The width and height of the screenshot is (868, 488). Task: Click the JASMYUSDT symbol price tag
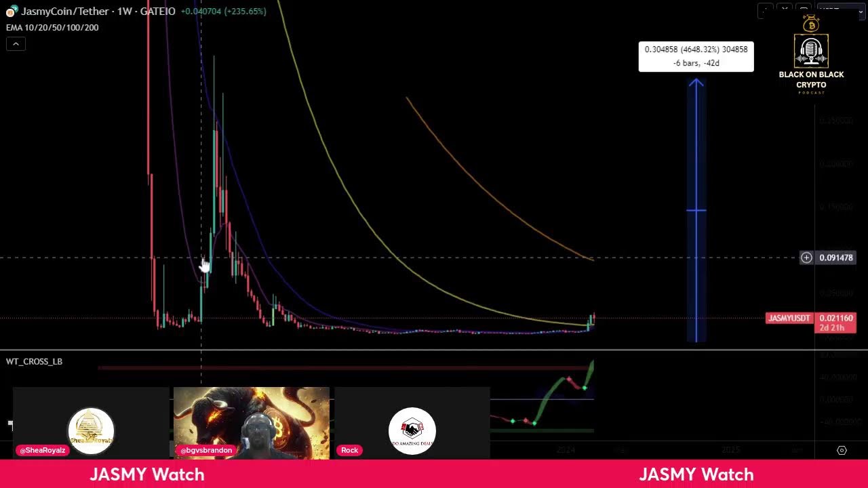tap(789, 318)
